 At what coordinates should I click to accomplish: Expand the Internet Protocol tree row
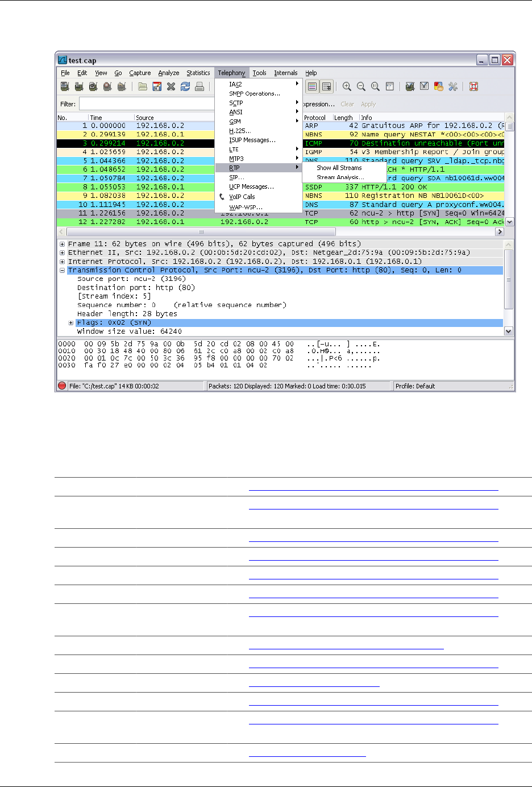(x=62, y=262)
